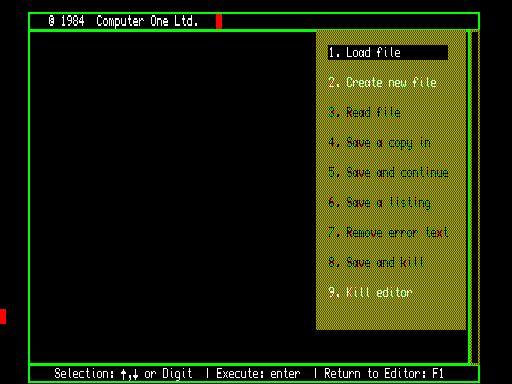Select "7. Remove error text" entry

pos(388,232)
